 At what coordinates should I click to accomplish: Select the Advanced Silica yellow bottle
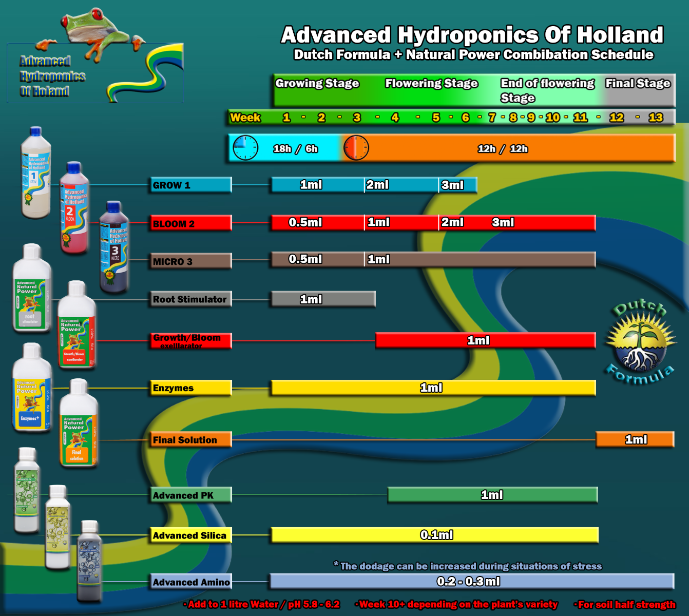coord(58,527)
